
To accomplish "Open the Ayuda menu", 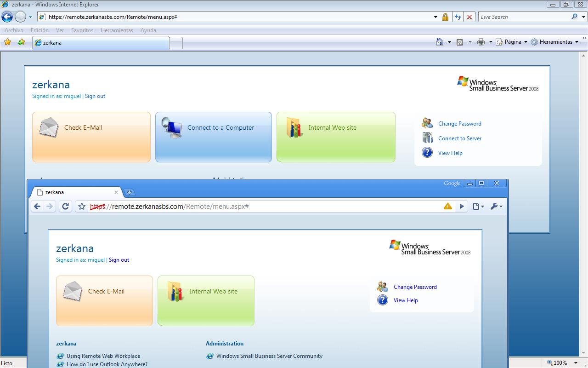I will click(148, 30).
